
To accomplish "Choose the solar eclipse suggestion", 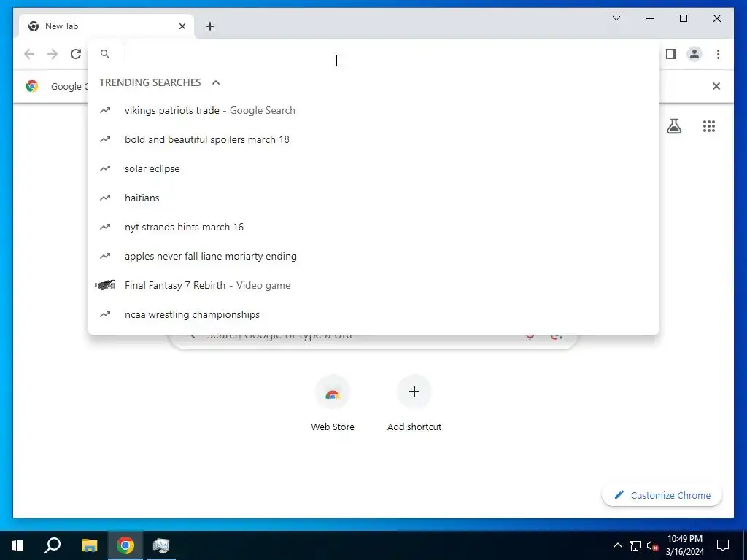I will (373, 168).
